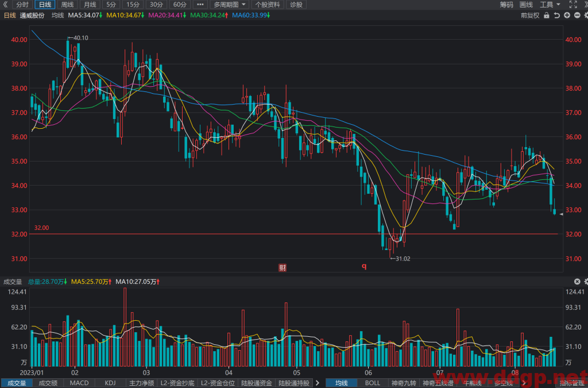Expand the 多周期图 dropdown
The image size is (588, 388).
230,5
